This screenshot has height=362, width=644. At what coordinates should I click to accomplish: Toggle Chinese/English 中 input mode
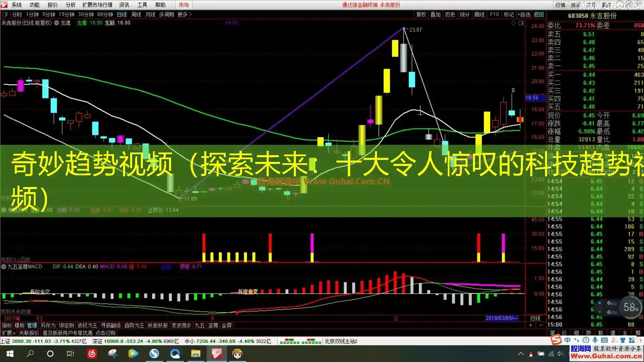568,340
